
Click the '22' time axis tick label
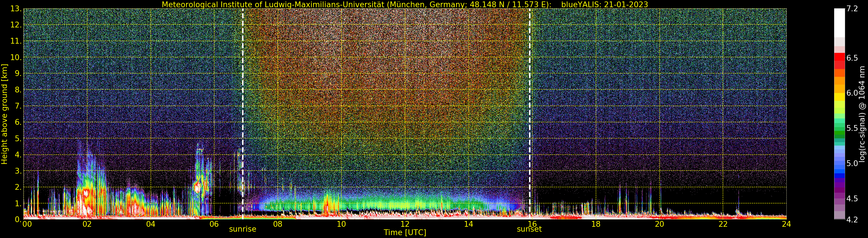[x=723, y=224]
